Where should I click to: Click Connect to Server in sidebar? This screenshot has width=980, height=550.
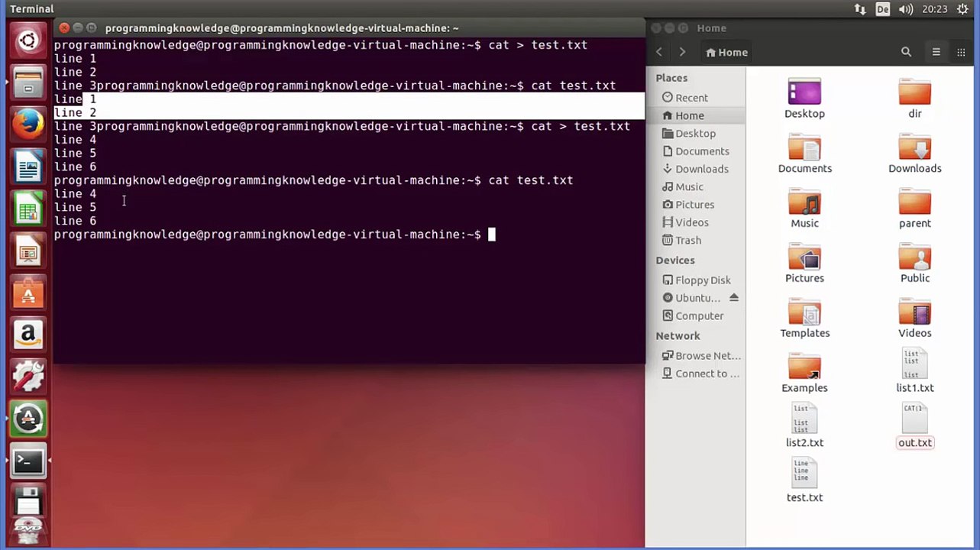(x=707, y=374)
